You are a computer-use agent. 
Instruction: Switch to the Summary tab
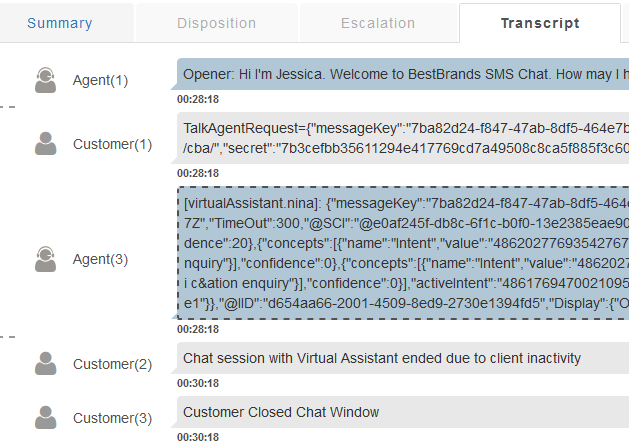(60, 23)
